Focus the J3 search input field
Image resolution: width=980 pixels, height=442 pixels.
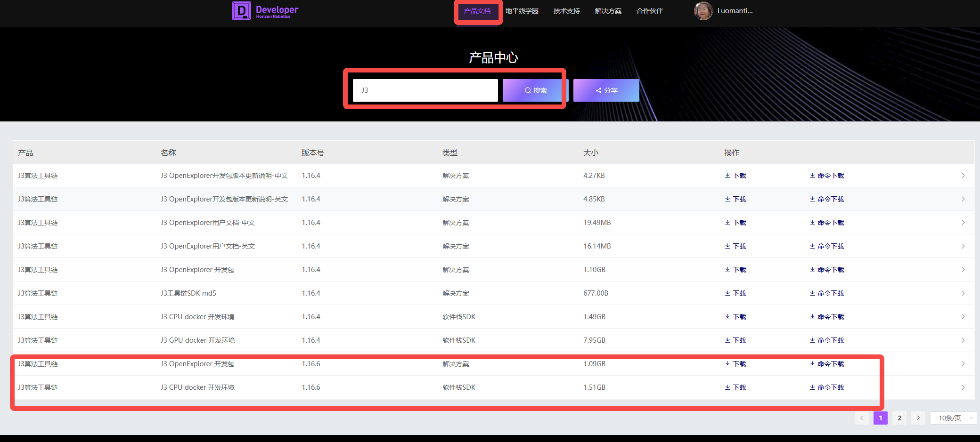click(425, 90)
